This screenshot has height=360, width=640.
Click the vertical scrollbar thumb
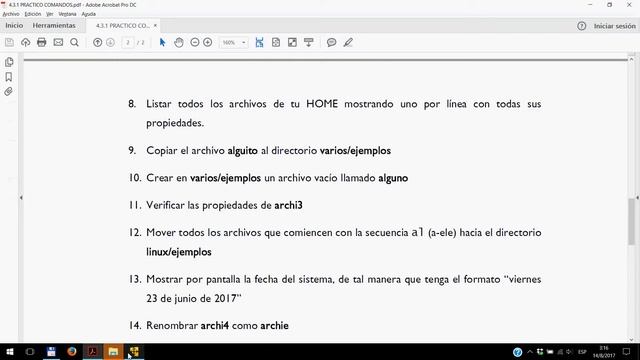pyautogui.click(x=631, y=222)
